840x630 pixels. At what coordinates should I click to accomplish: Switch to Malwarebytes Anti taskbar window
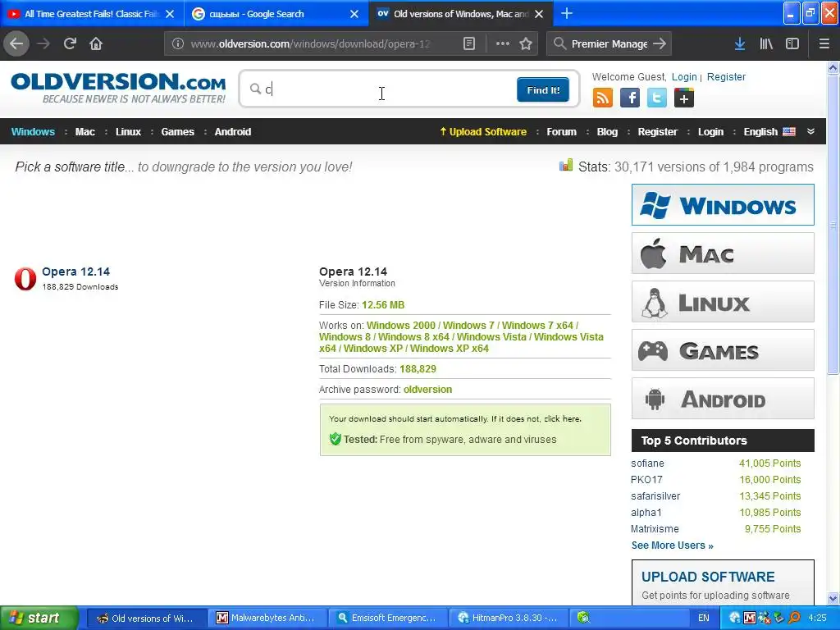pyautogui.click(x=266, y=619)
